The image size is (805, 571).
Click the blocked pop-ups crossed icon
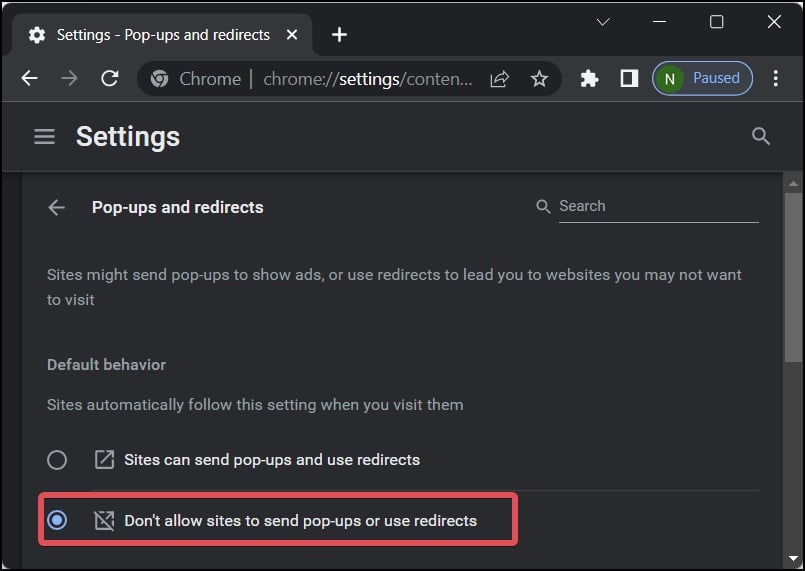104,521
